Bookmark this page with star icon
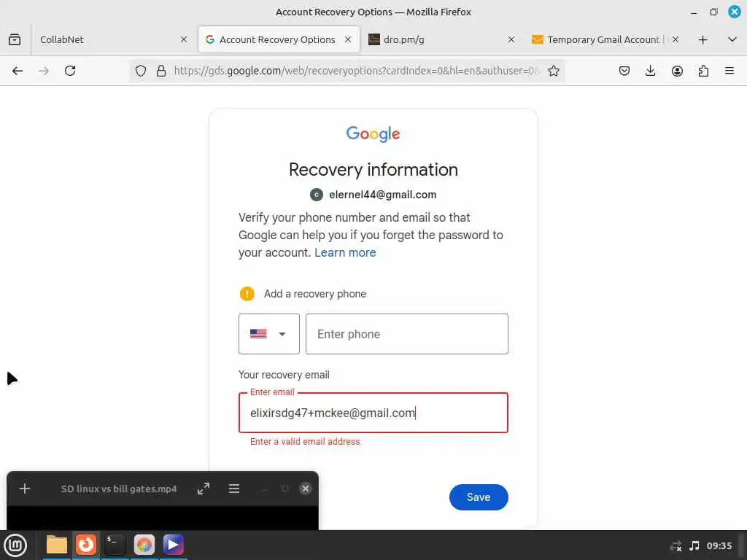The image size is (747, 560). (553, 71)
